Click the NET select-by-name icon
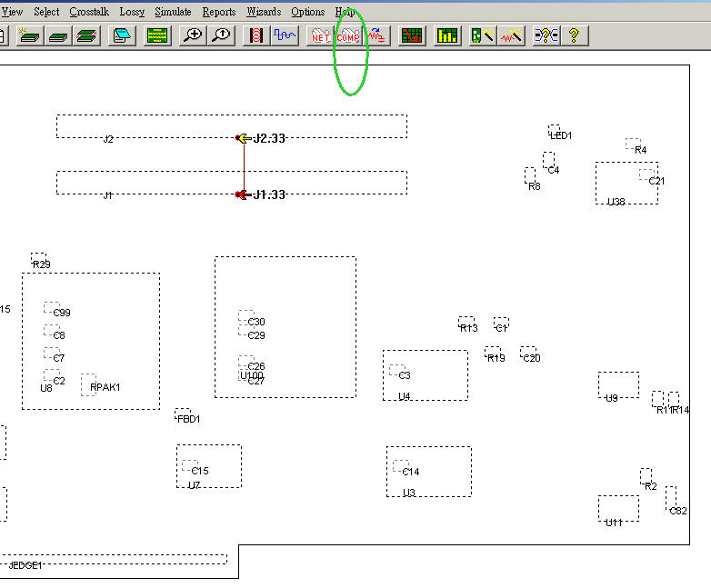Image resolution: width=711 pixels, height=588 pixels. point(320,35)
